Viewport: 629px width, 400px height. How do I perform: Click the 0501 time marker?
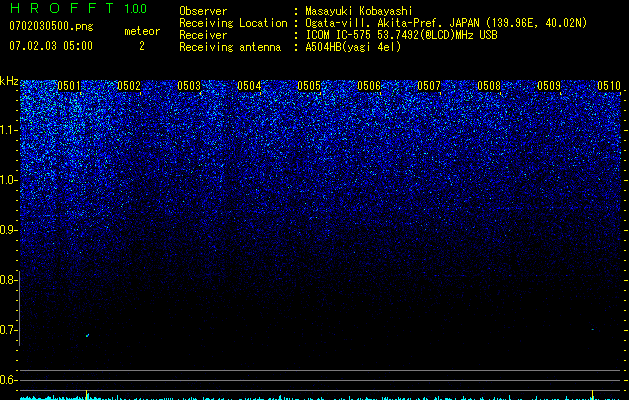point(69,86)
